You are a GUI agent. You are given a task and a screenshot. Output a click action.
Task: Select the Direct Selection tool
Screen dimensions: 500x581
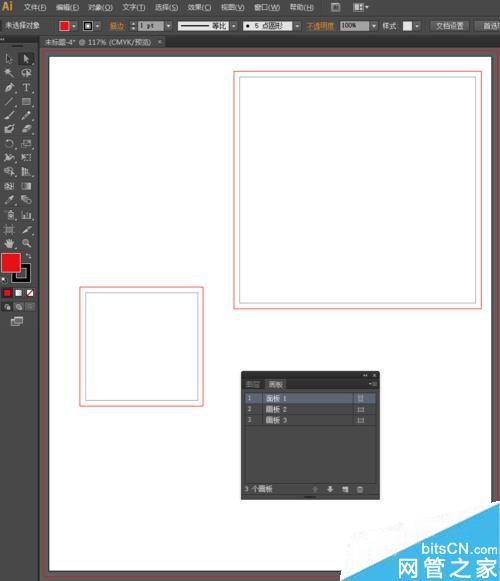pyautogui.click(x=26, y=59)
